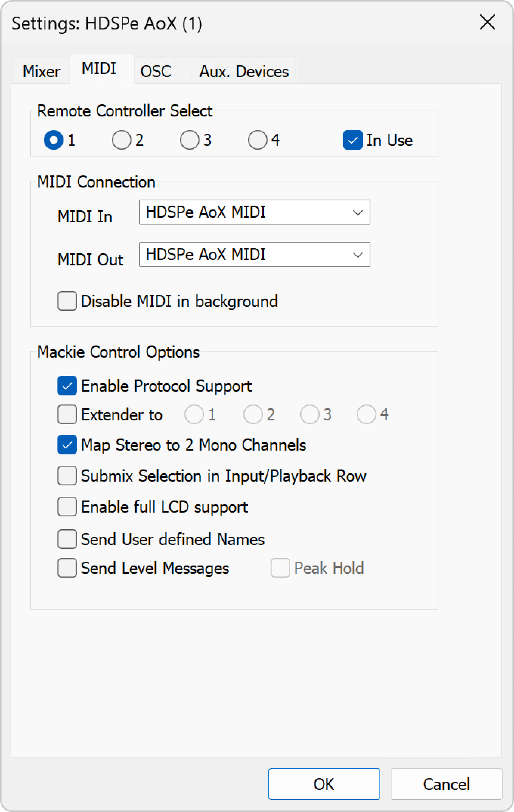Uncheck the In Use checkbox
Viewport: 514px width, 812px height.
pos(353,140)
